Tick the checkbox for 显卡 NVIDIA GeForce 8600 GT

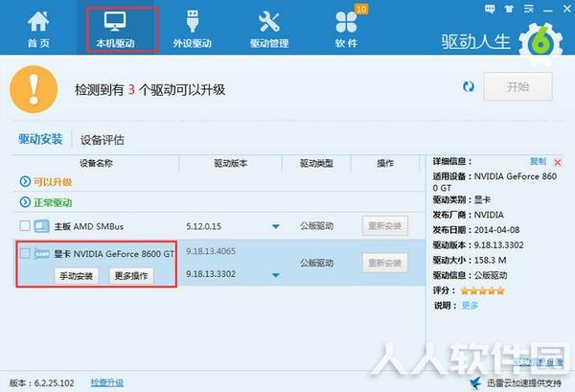pyautogui.click(x=25, y=253)
